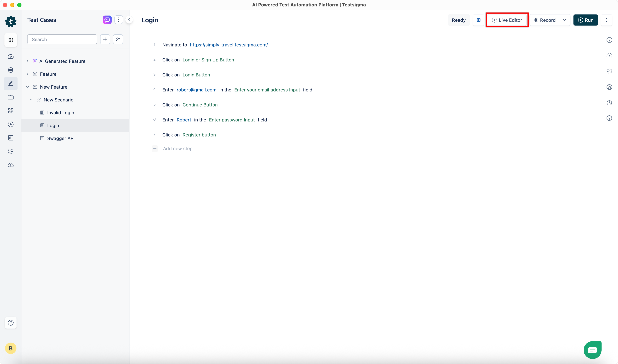Open the help question-mark at bottom left
Screen dimensions: 618x364
[x=11, y=323]
